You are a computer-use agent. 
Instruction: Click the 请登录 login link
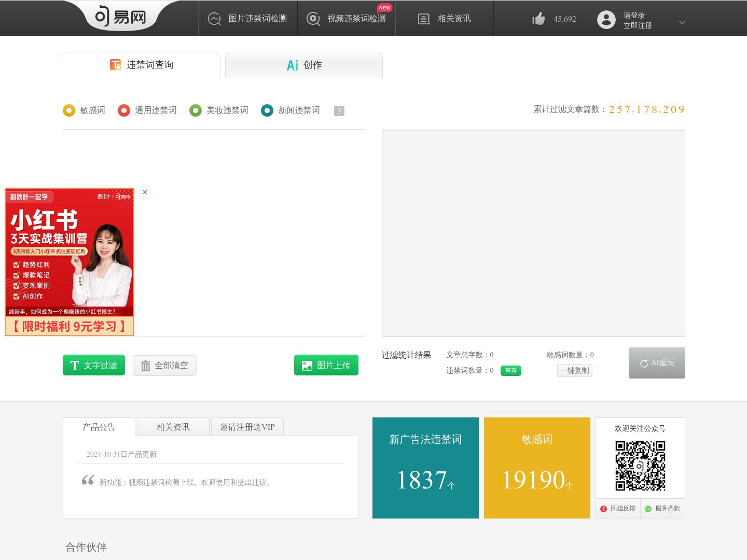coord(634,15)
